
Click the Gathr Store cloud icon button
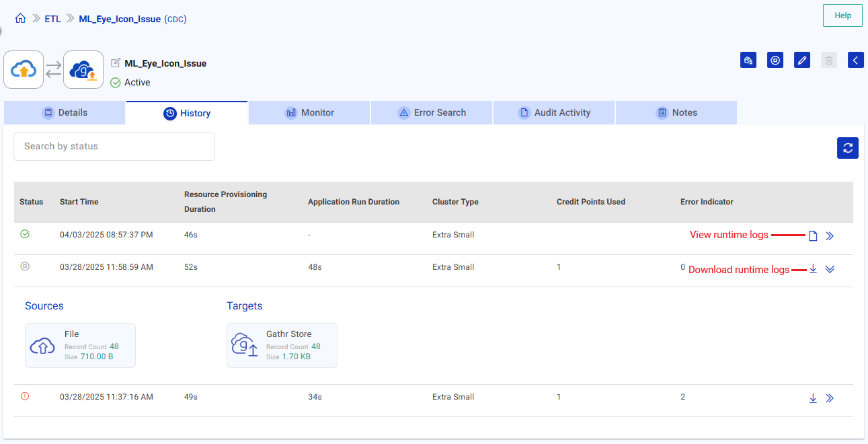pos(83,70)
